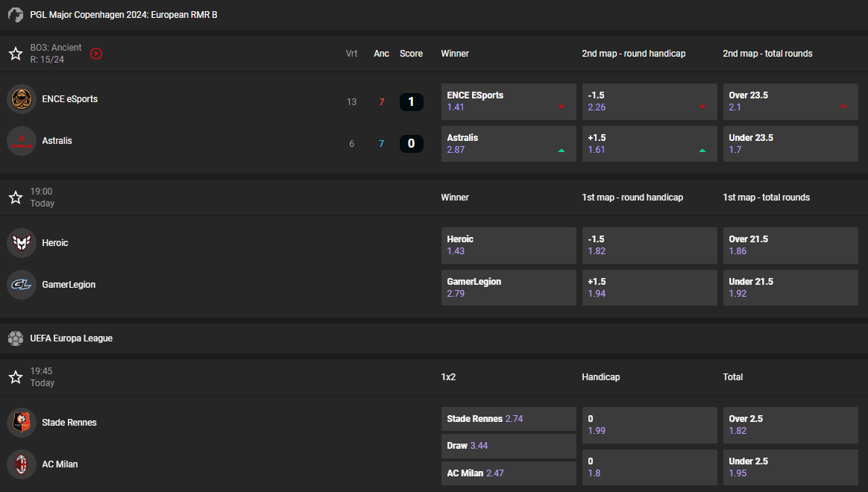
Task: Click the 1x2 market header
Action: (x=448, y=377)
